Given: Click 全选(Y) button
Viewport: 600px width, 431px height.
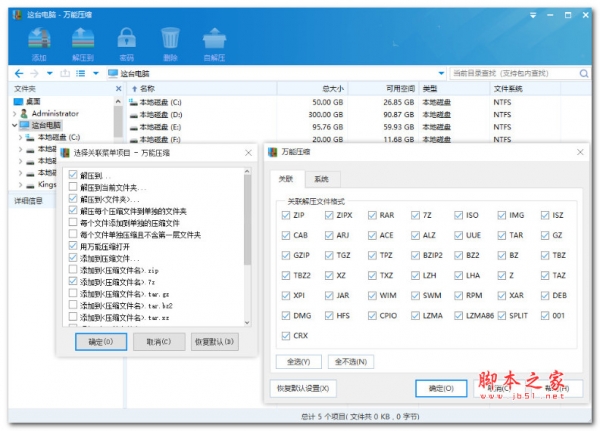Looking at the screenshot, I should 298,361.
